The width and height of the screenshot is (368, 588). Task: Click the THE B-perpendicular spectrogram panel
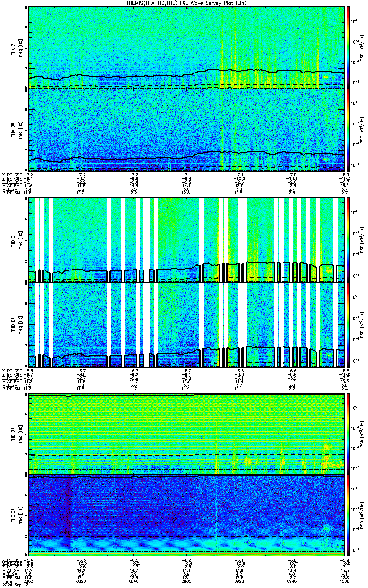click(186, 434)
